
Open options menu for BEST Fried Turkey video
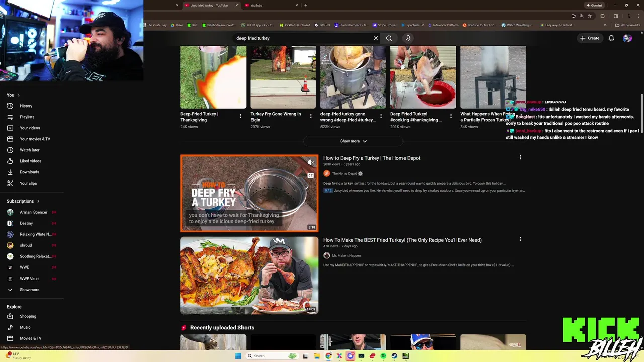520,240
